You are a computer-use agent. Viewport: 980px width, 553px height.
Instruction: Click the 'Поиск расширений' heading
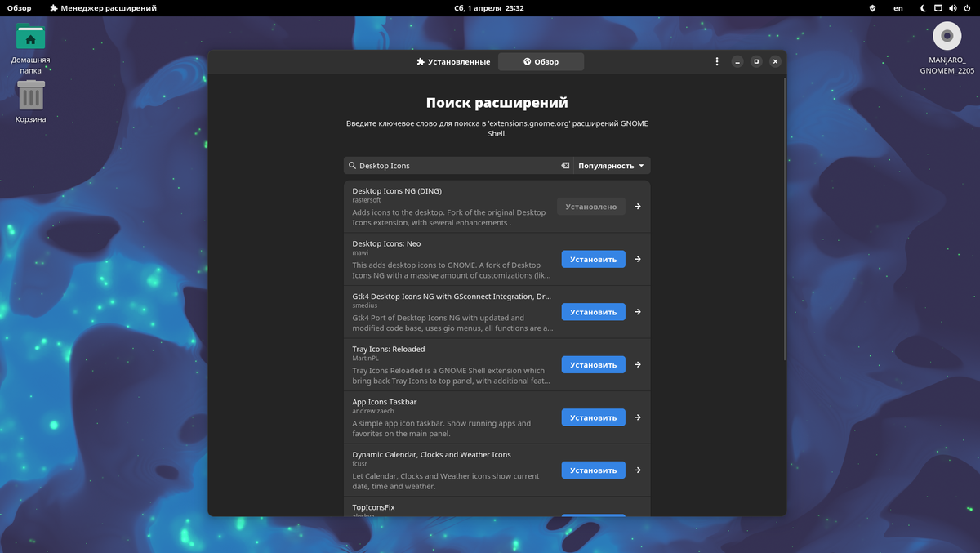[497, 103]
